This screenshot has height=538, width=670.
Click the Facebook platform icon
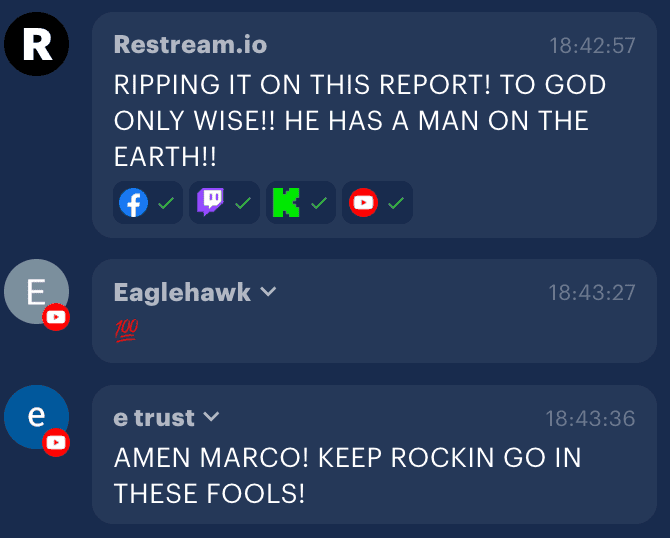pos(133,203)
